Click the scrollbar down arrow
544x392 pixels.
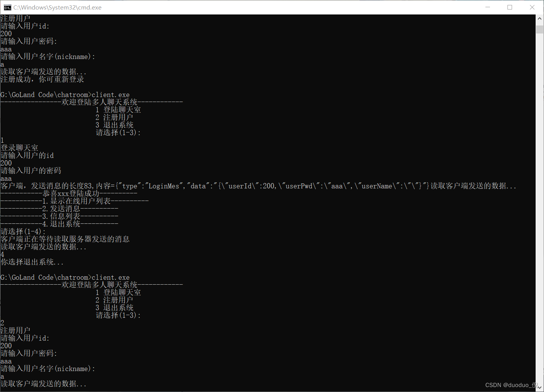click(x=539, y=387)
